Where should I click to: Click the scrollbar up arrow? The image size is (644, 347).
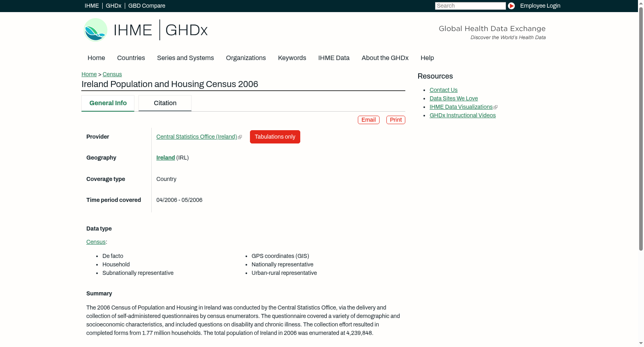tap(641, 3)
